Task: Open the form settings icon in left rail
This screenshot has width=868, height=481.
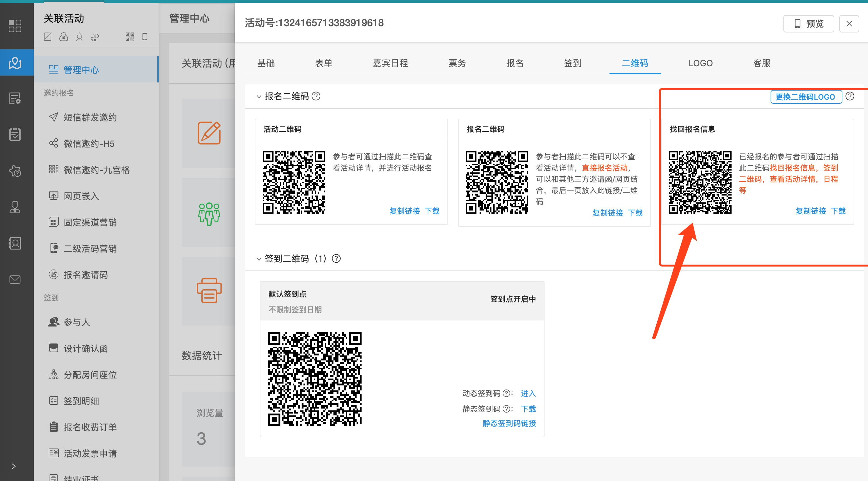Action: pos(15,98)
